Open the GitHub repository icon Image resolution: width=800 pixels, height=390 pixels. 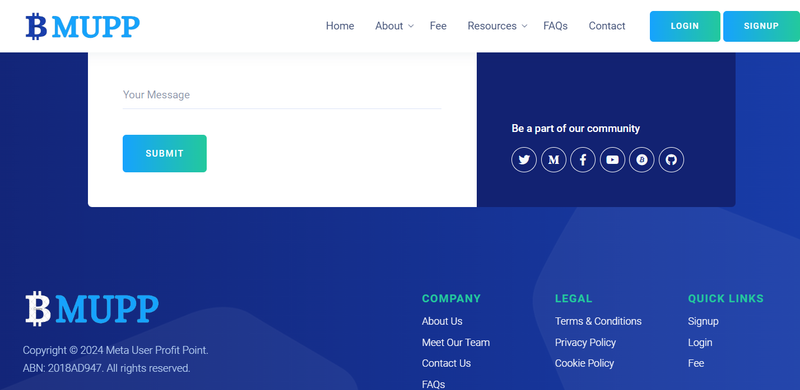(671, 160)
